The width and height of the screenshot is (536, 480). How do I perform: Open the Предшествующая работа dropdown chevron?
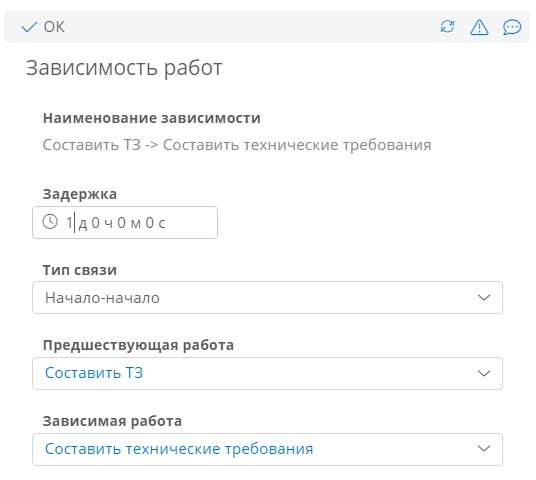pos(484,373)
